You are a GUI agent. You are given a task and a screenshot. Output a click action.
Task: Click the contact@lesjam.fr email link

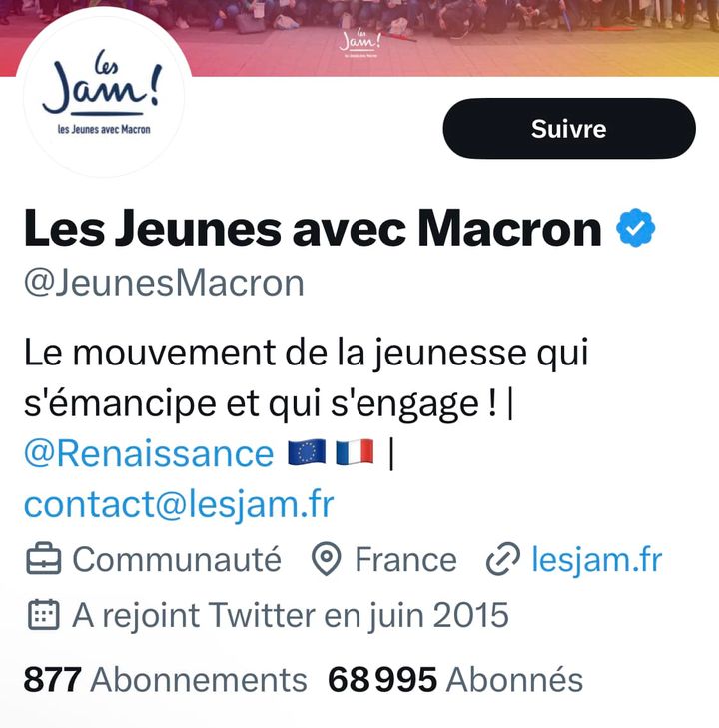click(179, 504)
